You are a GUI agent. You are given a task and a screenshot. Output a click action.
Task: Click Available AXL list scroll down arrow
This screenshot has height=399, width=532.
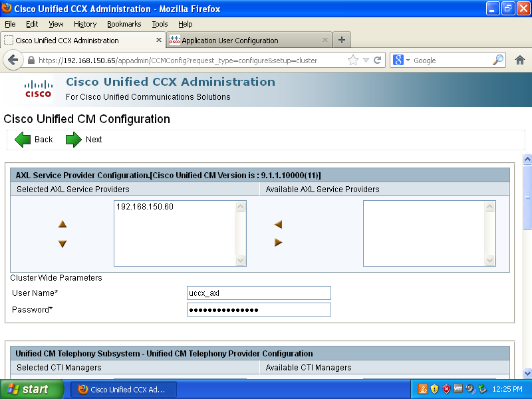point(490,260)
